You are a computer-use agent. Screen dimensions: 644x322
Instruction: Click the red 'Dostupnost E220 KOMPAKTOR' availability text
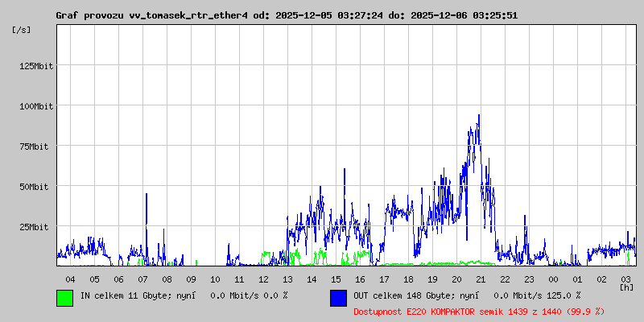click(x=479, y=312)
